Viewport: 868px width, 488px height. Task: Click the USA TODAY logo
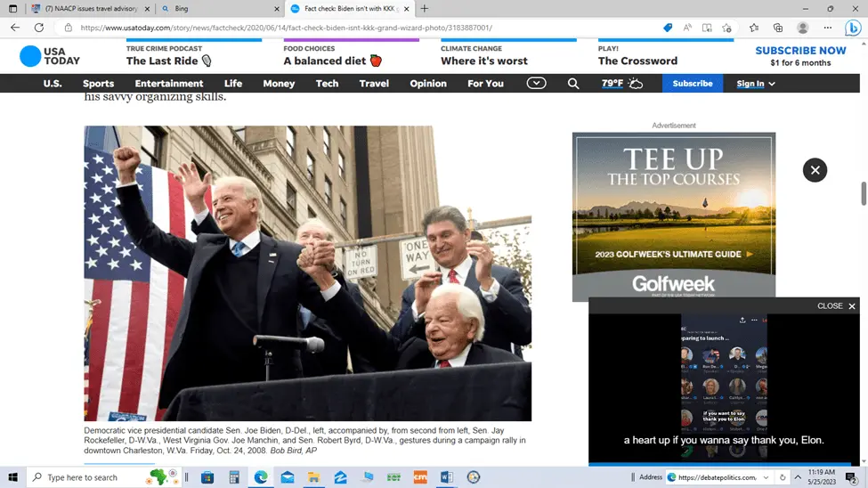point(50,56)
